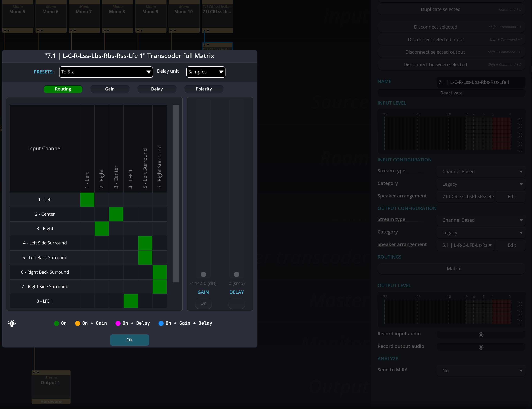Switch to the Polarity tab
The image size is (532, 409).
click(x=204, y=89)
